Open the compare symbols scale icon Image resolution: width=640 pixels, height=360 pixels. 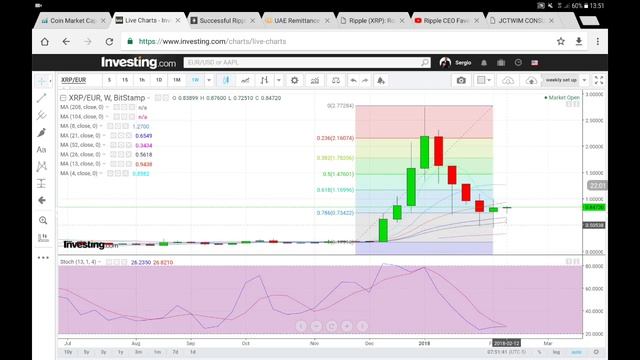click(336, 80)
